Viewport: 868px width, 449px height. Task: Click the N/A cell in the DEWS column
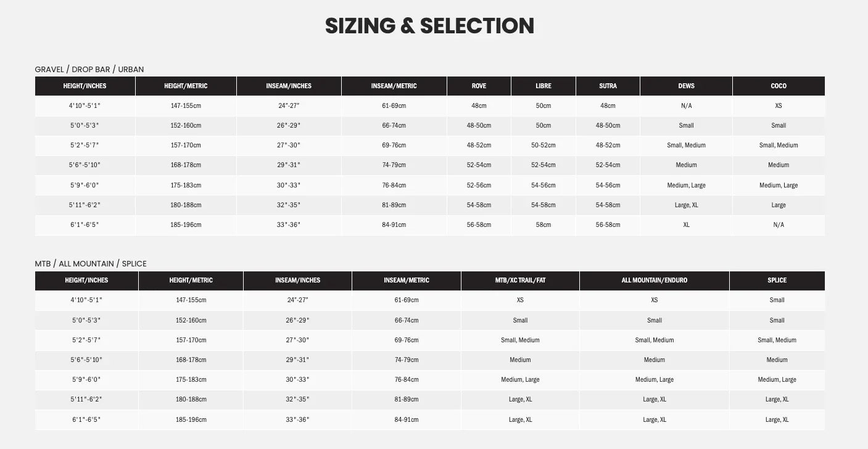point(686,106)
